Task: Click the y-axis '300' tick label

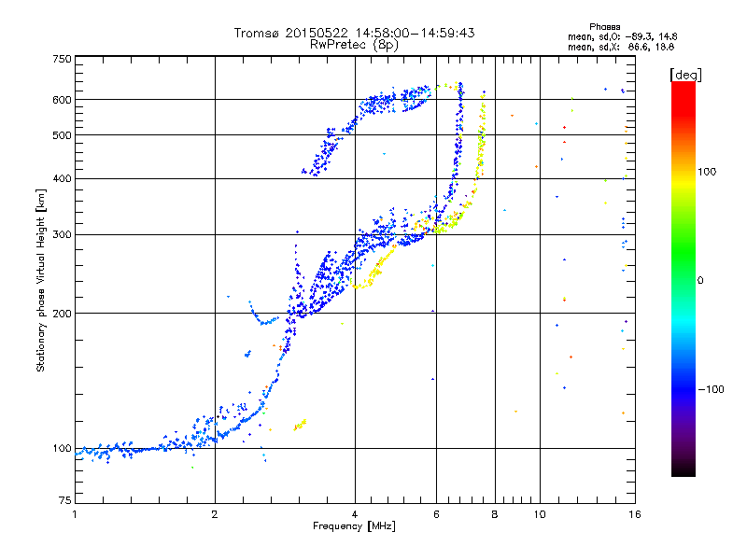Action: (62, 234)
